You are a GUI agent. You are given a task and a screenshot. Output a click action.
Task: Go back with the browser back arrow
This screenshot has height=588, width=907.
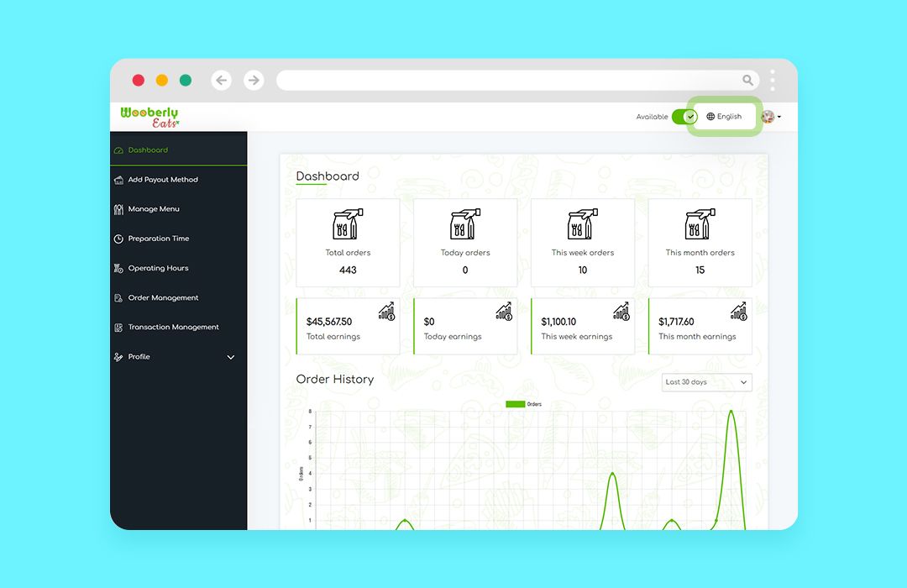tap(222, 80)
